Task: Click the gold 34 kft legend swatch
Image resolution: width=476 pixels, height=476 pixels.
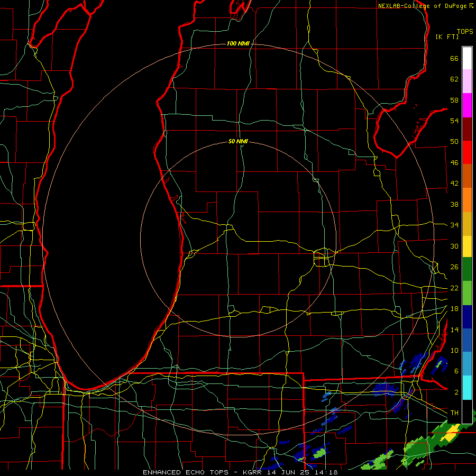Action: (467, 224)
